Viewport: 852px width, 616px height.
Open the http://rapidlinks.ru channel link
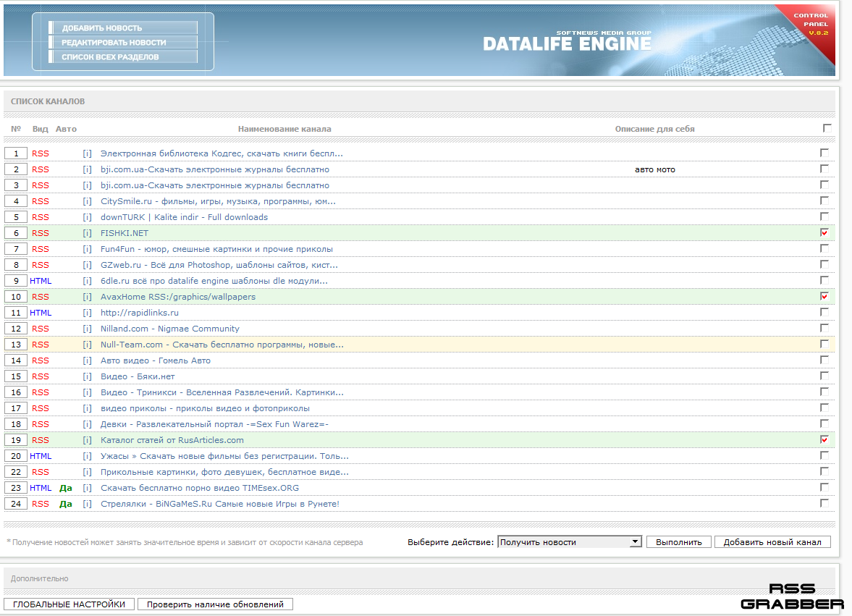click(140, 313)
